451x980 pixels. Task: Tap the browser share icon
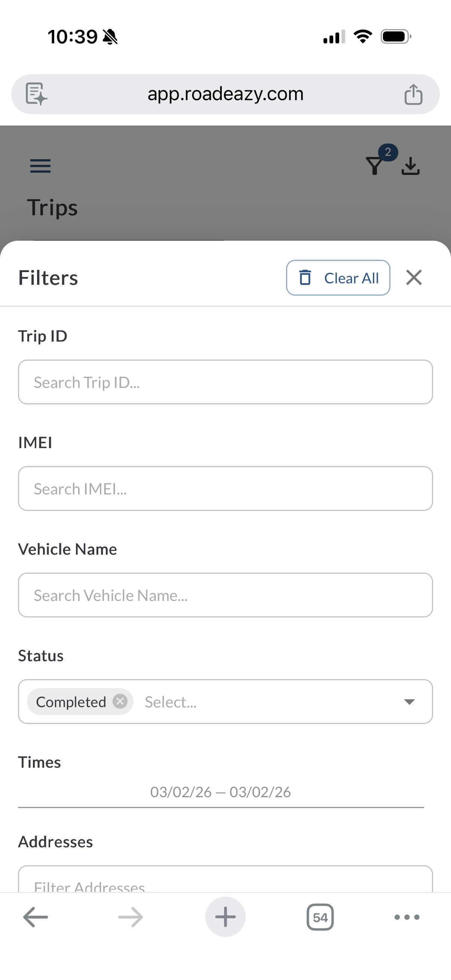413,94
